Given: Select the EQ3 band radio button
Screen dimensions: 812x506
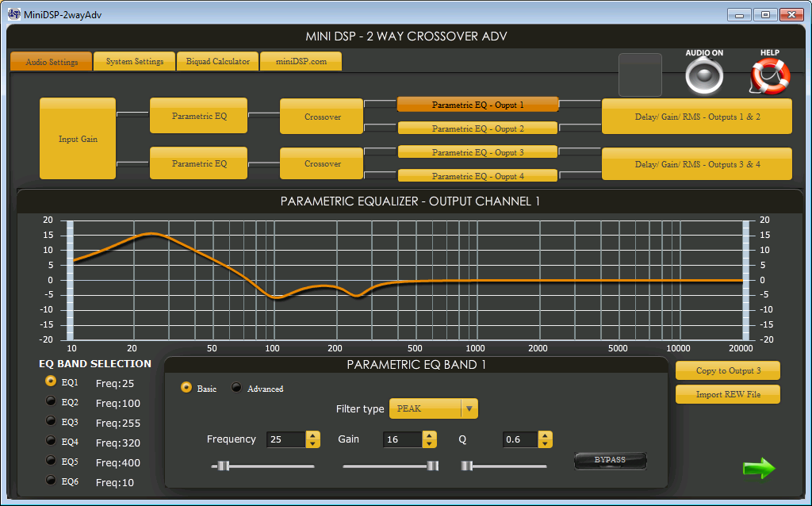Looking at the screenshot, I should point(50,420).
